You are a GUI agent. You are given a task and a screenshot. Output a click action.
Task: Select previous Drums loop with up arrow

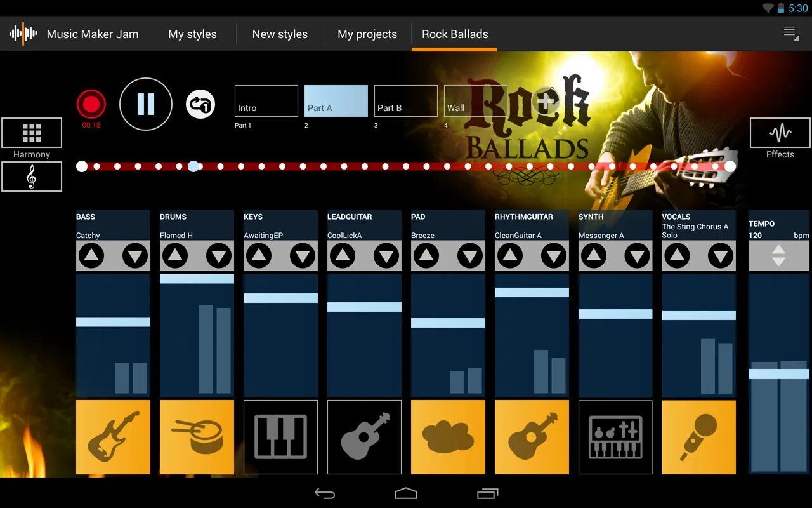(175, 256)
